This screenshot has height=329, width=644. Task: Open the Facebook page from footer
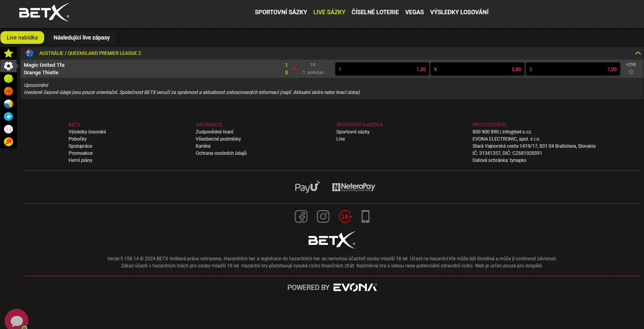pos(301,216)
